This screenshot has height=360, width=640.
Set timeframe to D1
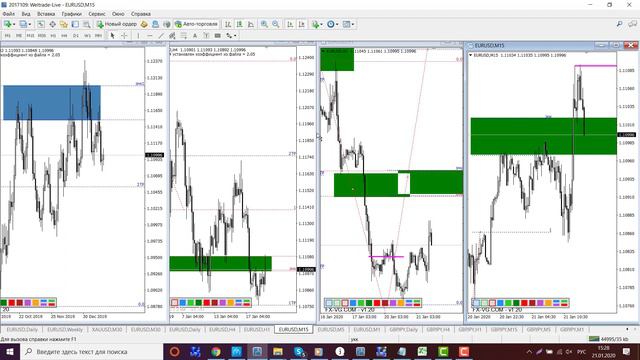point(76,36)
